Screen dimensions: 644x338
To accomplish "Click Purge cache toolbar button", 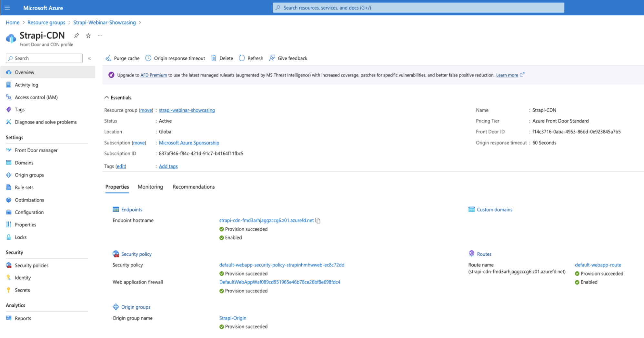I will tap(123, 58).
